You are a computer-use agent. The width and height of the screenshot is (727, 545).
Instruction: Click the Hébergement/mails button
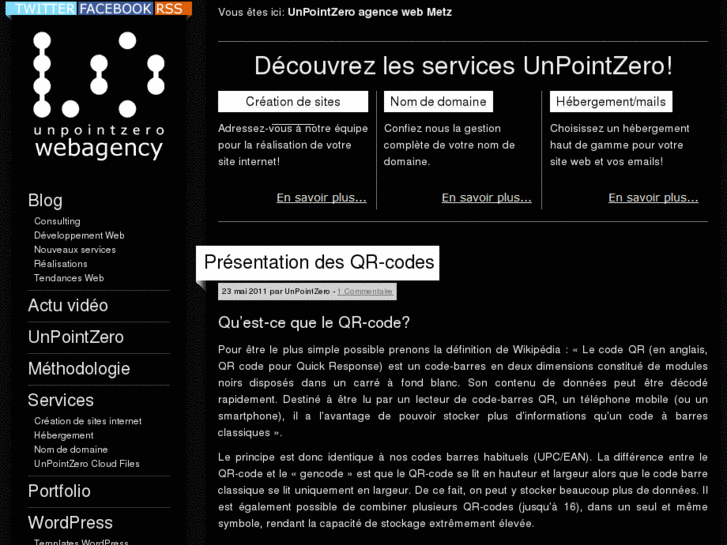pos(611,102)
